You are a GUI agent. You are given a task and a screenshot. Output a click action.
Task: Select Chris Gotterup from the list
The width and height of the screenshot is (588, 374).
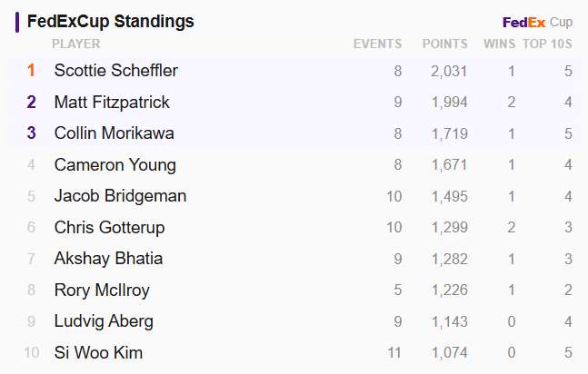pyautogui.click(x=109, y=228)
